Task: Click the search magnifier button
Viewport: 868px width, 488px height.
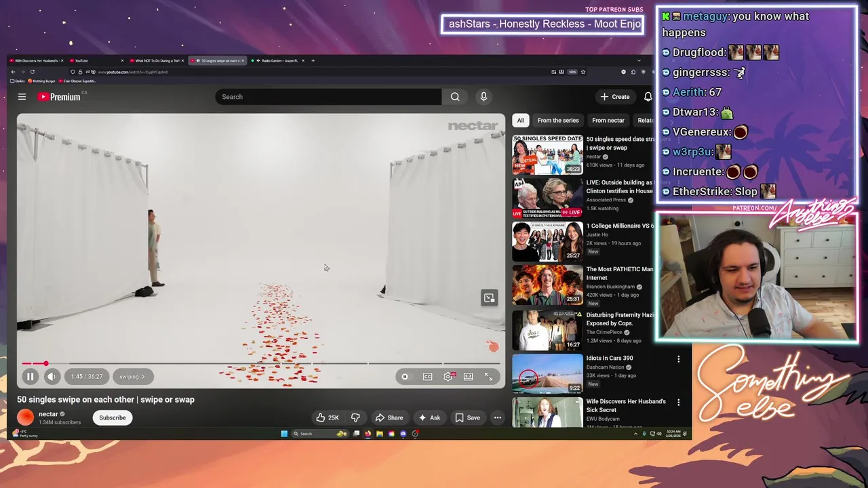Action: pos(455,97)
